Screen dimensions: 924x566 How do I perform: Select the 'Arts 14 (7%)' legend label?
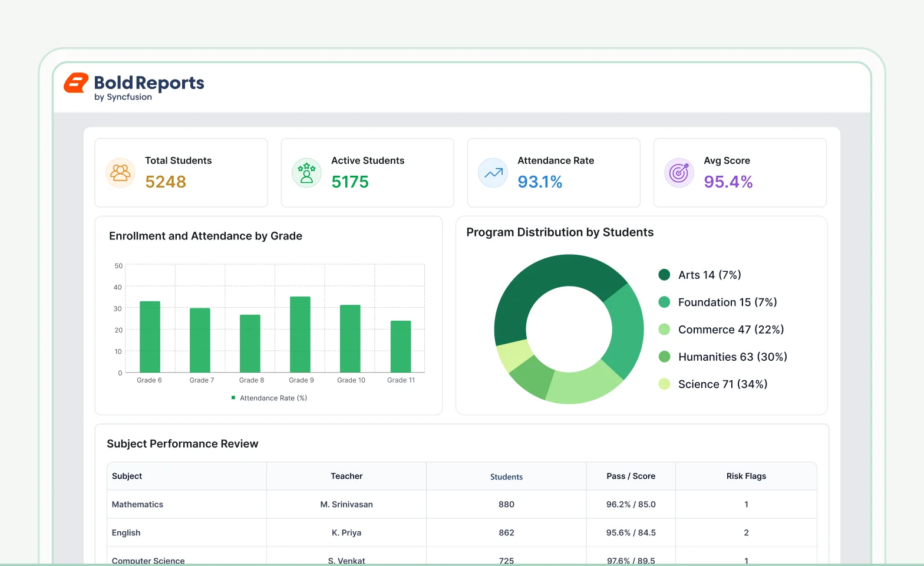pos(709,275)
